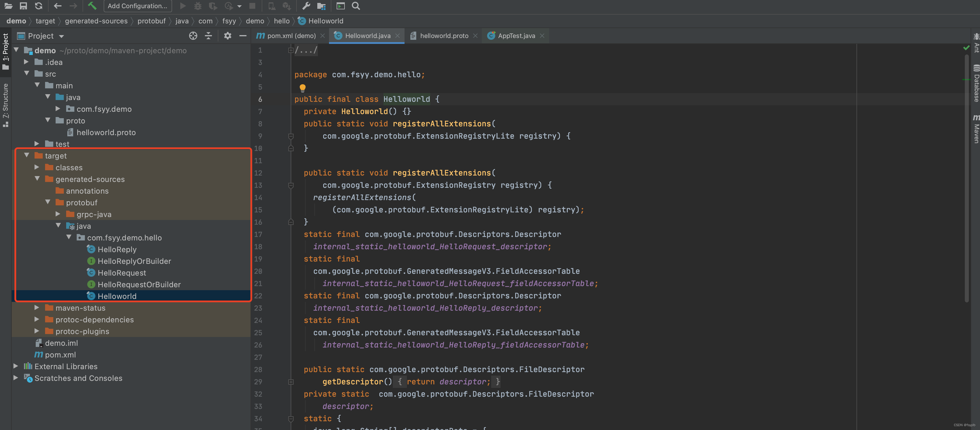Screen dimensions: 980x430
Task: Click the intention lightbulb in editor
Action: click(x=302, y=88)
